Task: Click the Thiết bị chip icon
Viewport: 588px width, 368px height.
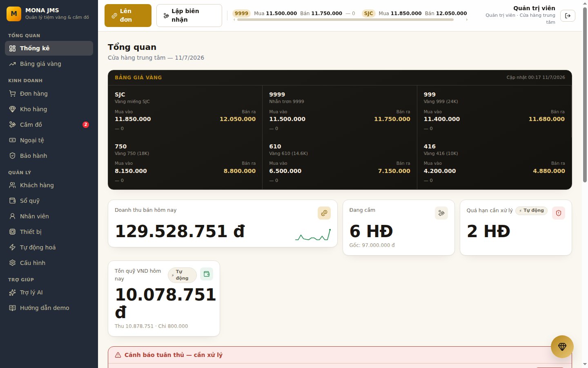Action: (13, 232)
